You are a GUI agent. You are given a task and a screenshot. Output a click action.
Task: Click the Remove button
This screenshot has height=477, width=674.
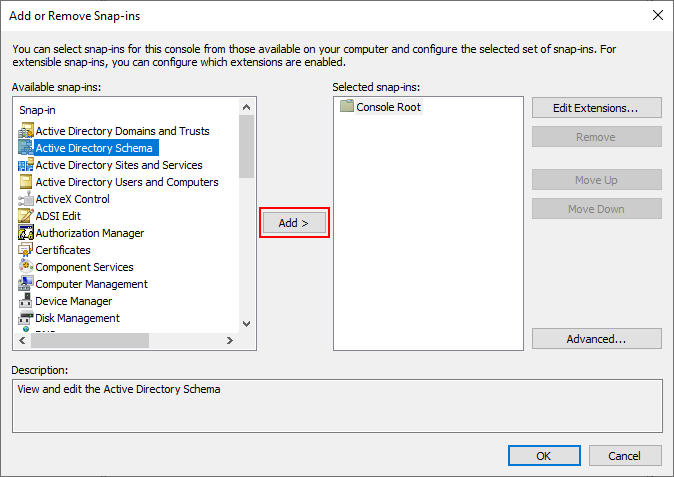596,137
